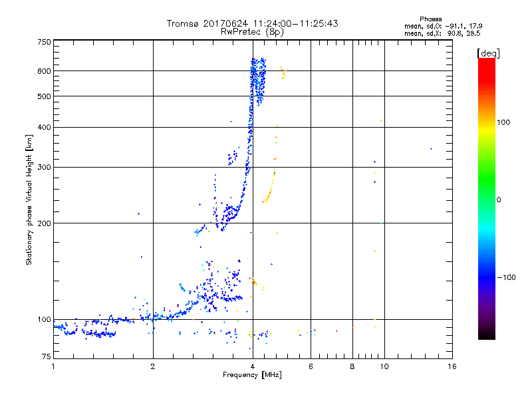
Task: Click the plot title 'Tromsø 20170624 11:24:00-11:25:43'
Action: point(252,23)
